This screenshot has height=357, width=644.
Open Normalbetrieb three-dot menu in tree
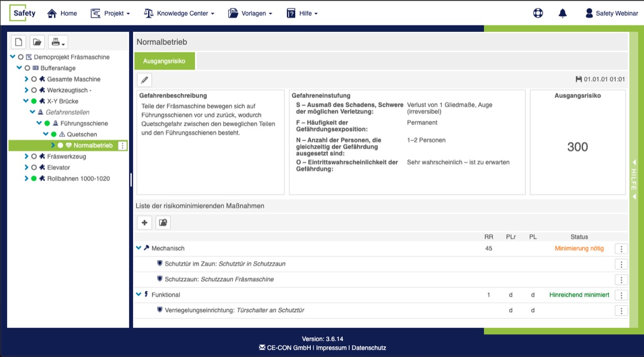tap(122, 146)
